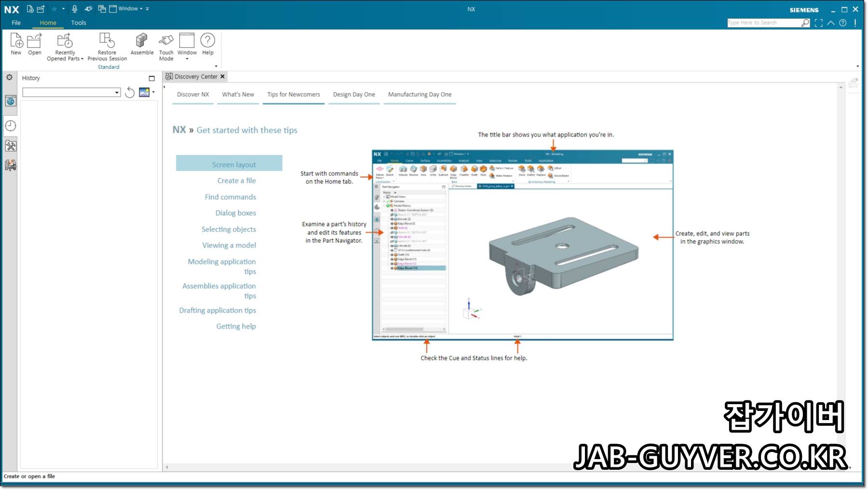
Task: Collapse the side panel with small arrow
Action: click(x=164, y=87)
